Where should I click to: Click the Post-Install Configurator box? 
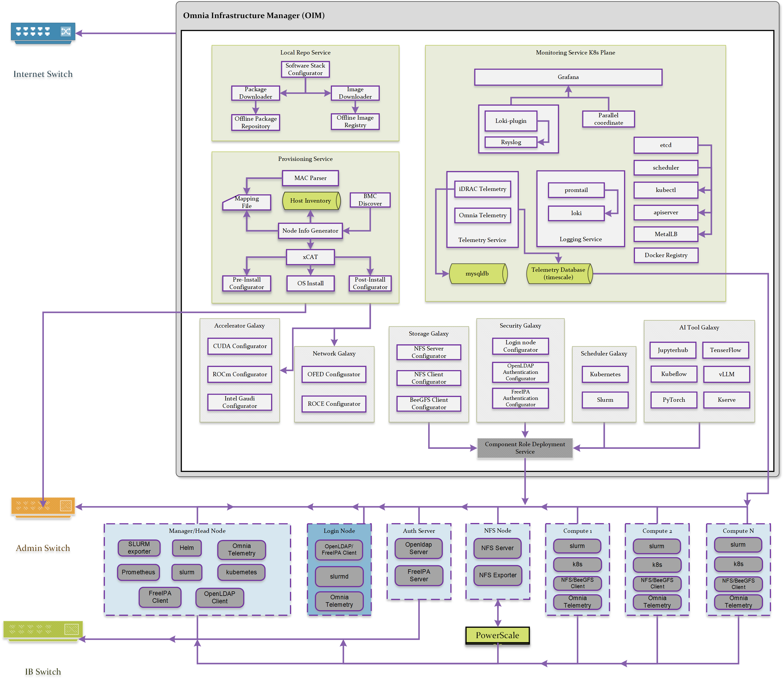coord(370,283)
